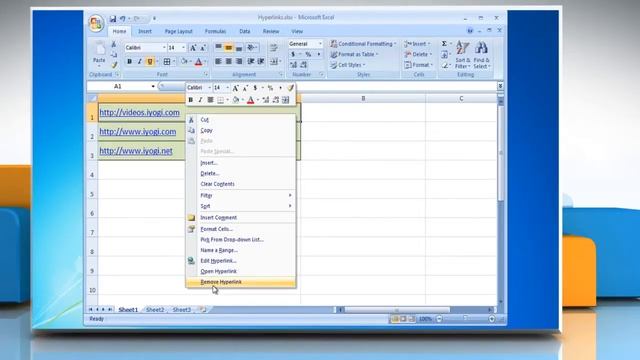Choose Format Cells in the context menu
Image resolution: width=640 pixels, height=360 pixels.
tap(241, 229)
